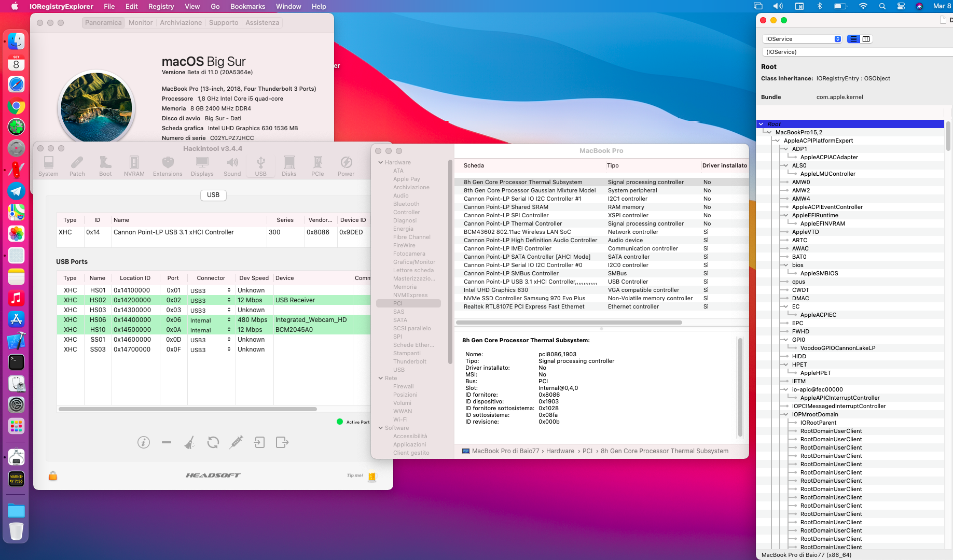The width and height of the screenshot is (953, 560).
Task: Open Extensions section in Hackintool
Action: (x=168, y=166)
